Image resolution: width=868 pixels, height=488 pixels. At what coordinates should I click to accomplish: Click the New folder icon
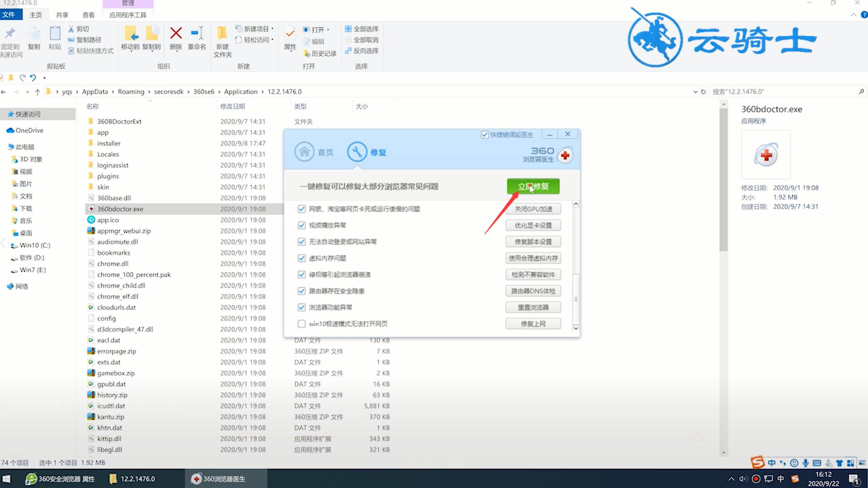coord(222,33)
